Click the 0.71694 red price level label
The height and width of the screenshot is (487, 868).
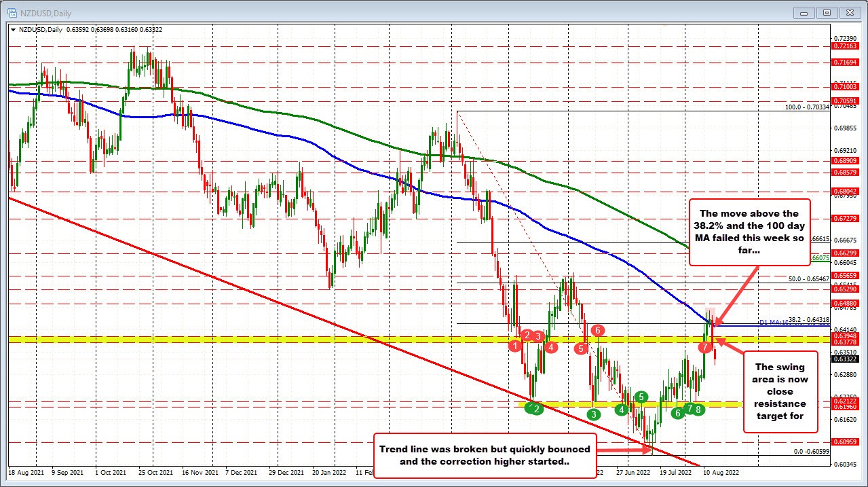[x=844, y=62]
